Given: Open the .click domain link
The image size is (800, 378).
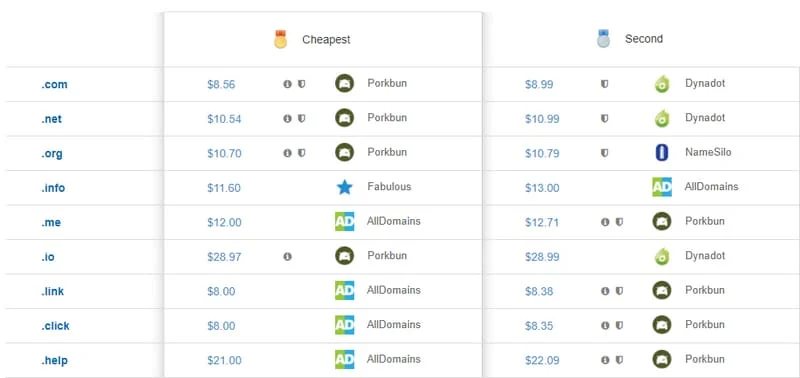Looking at the screenshot, I should click(55, 326).
